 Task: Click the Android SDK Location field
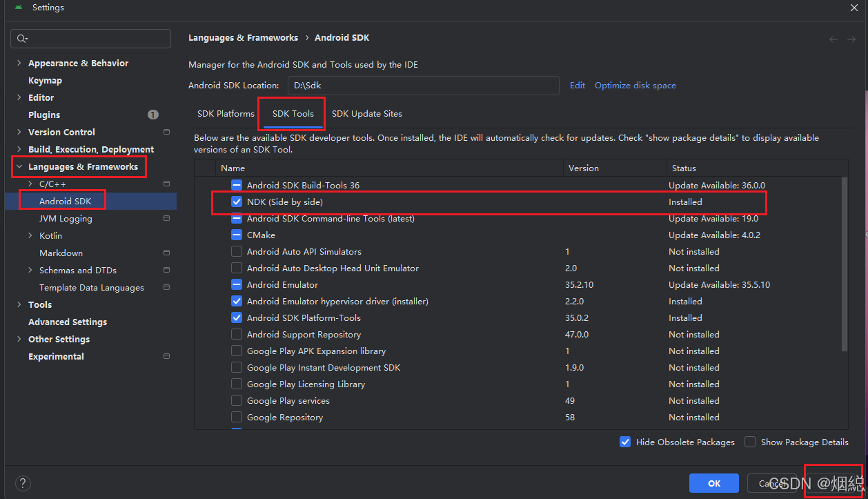pyautogui.click(x=423, y=86)
